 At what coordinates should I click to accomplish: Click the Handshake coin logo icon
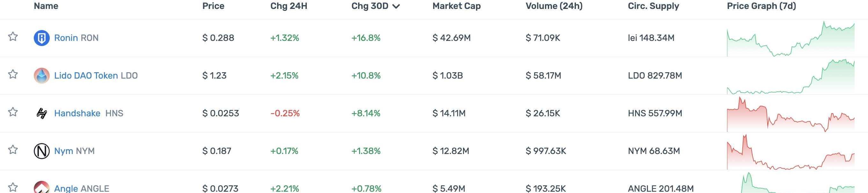pos(42,113)
